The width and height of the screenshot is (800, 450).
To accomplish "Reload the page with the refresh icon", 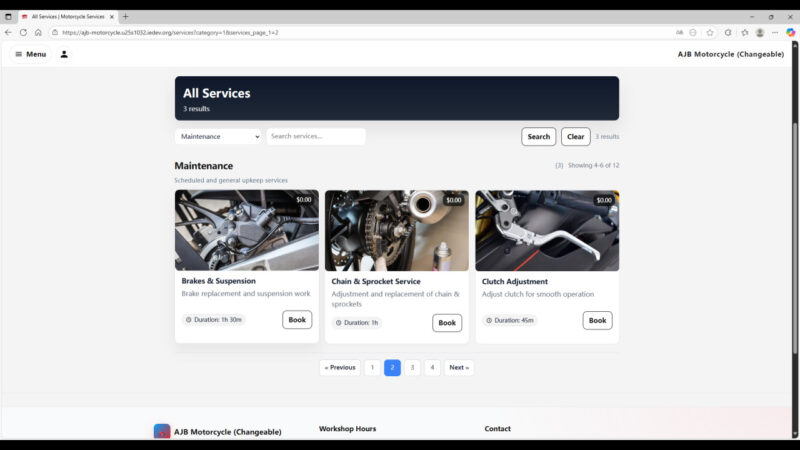I will [24, 32].
